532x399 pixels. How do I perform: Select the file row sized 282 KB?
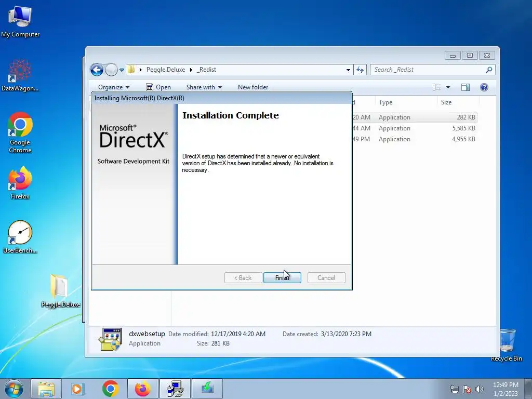click(x=415, y=117)
